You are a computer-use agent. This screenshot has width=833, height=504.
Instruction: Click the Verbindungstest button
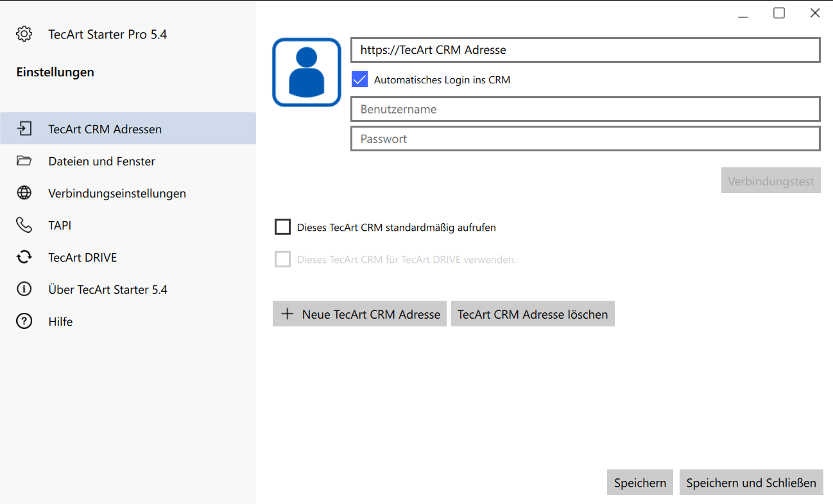[x=771, y=181]
